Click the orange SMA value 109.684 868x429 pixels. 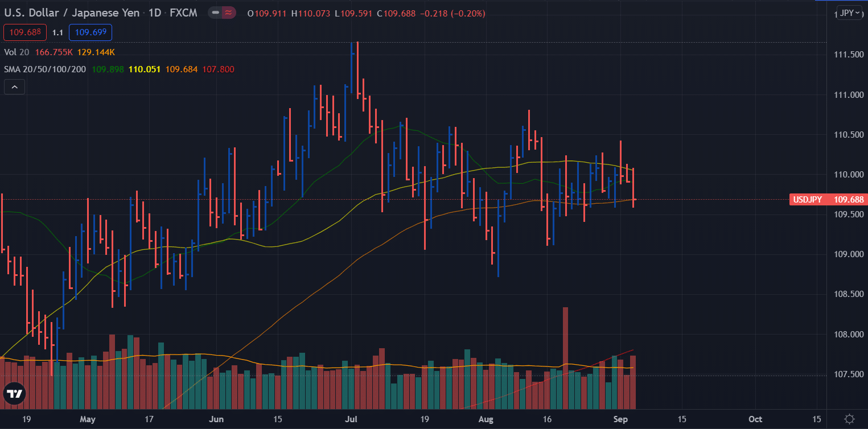[x=182, y=69]
